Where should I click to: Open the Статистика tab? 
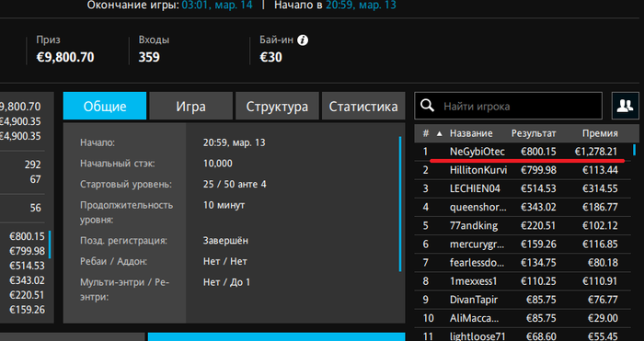coord(363,106)
